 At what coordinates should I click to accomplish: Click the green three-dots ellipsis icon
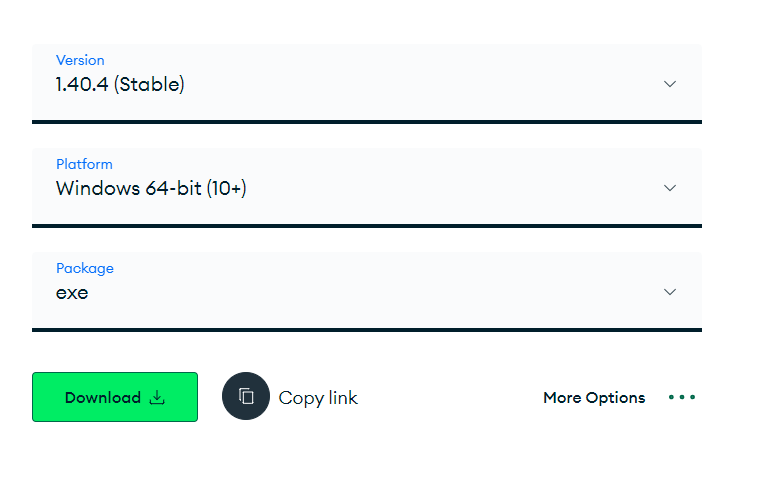tap(682, 397)
